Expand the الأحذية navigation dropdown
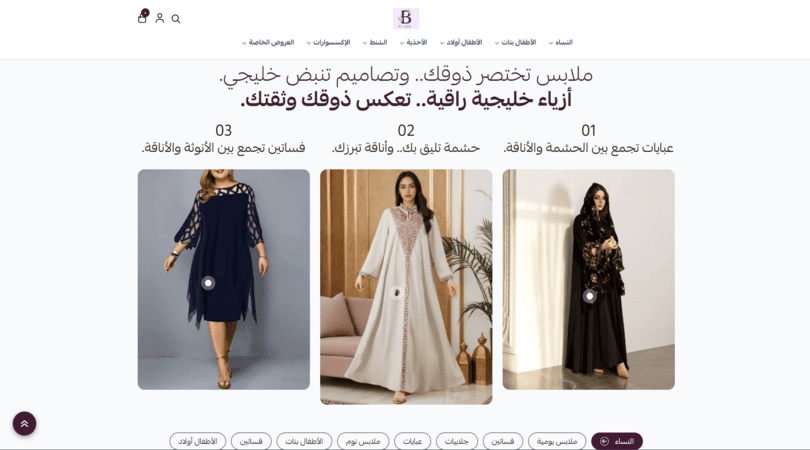This screenshot has width=810, height=450. tap(413, 42)
